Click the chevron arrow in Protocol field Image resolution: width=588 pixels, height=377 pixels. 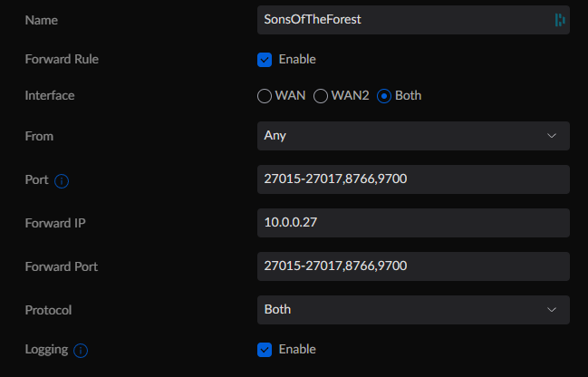pyautogui.click(x=552, y=310)
